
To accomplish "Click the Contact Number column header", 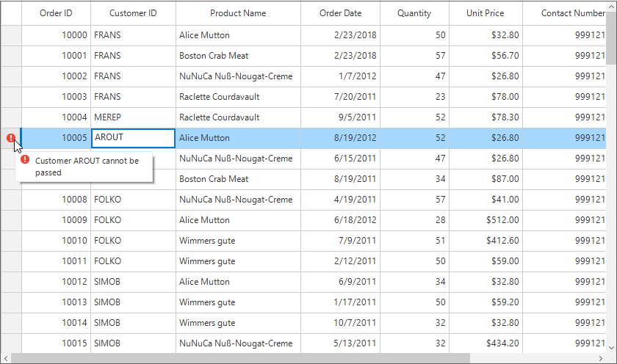I will (x=565, y=13).
